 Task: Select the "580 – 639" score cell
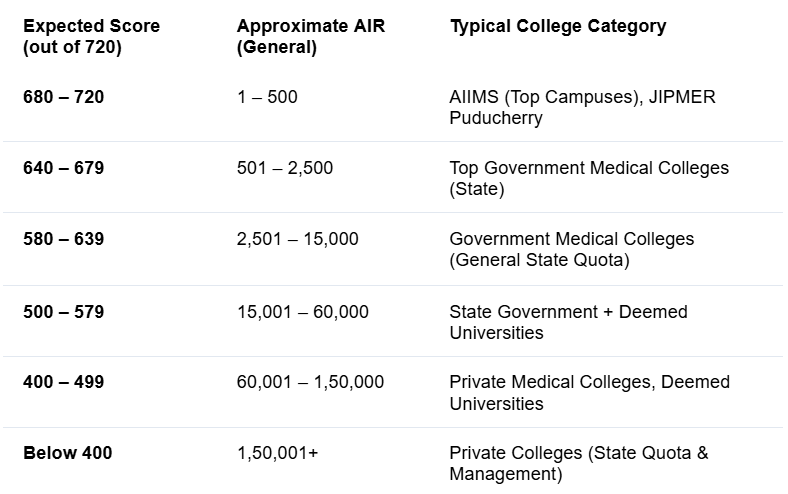[64, 239]
